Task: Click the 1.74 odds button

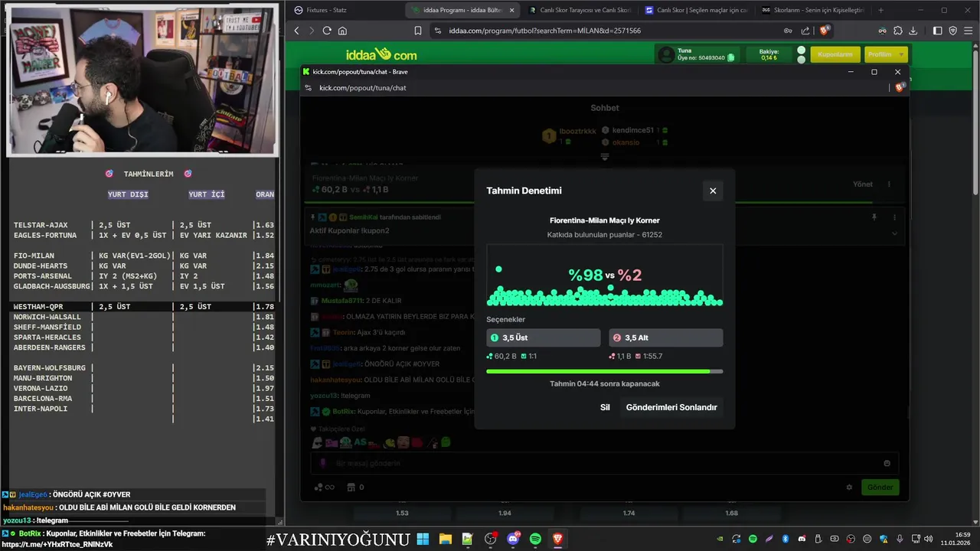Action: pos(629,513)
